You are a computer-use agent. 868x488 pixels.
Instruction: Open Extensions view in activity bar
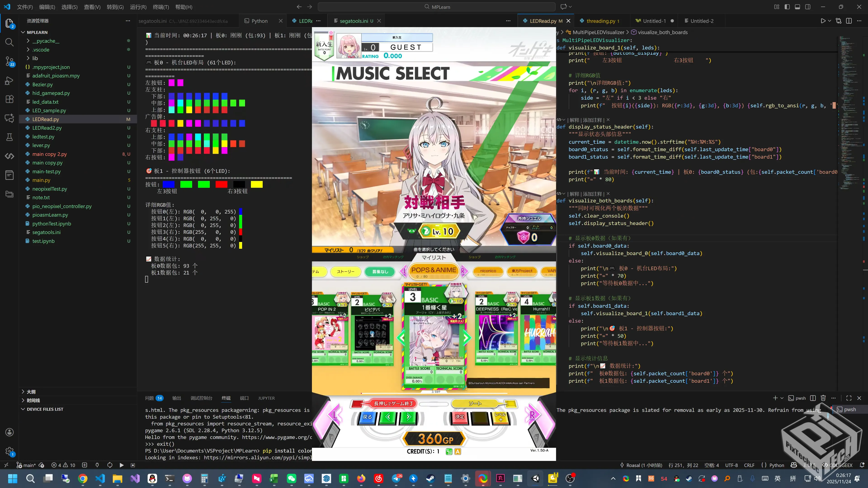point(9,99)
